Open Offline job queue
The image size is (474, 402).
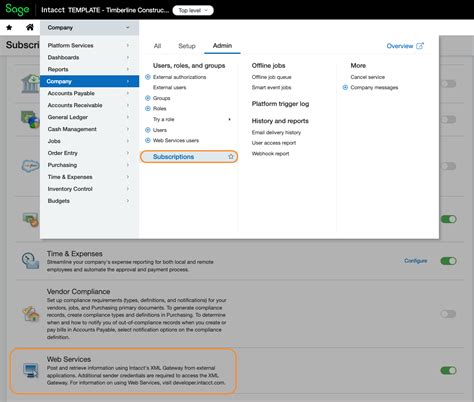271,77
